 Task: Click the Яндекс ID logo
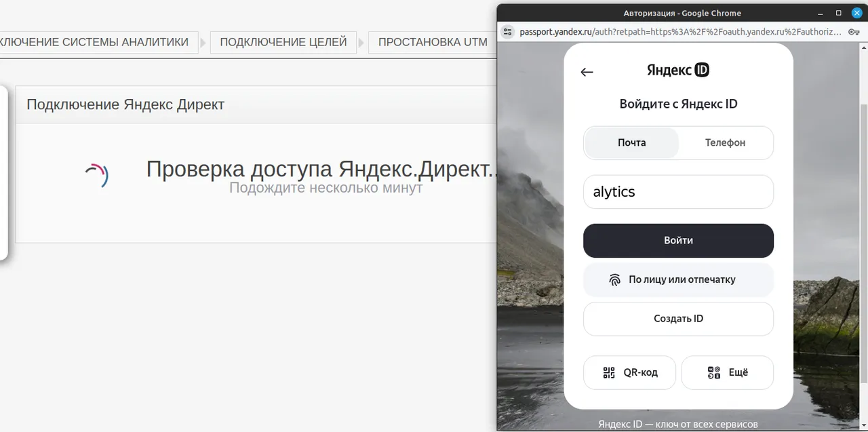pyautogui.click(x=678, y=70)
